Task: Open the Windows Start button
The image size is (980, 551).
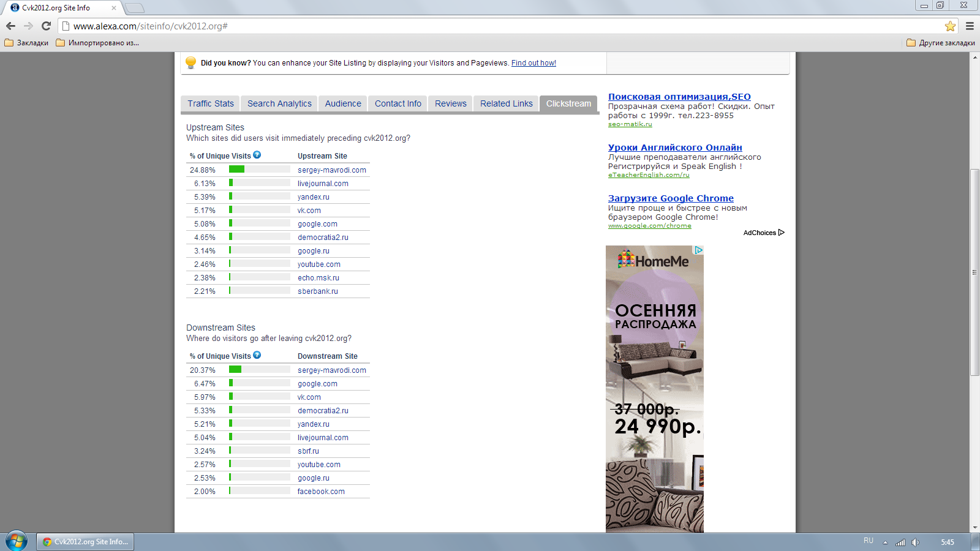Action: 17,541
